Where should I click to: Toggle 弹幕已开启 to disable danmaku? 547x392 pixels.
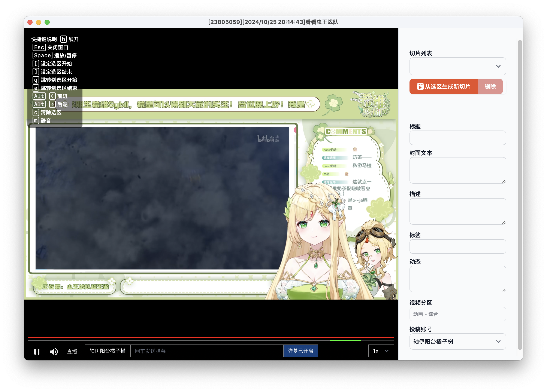click(x=300, y=351)
